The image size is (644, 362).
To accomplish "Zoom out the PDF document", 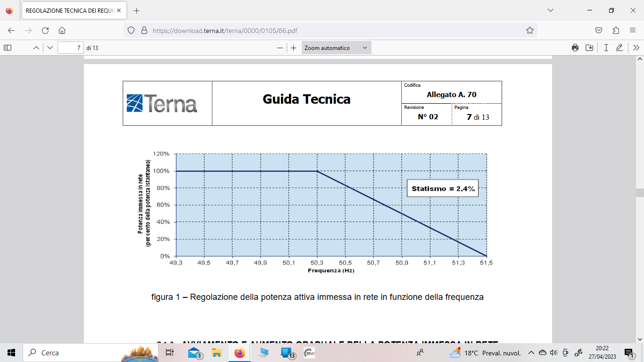I will (280, 48).
